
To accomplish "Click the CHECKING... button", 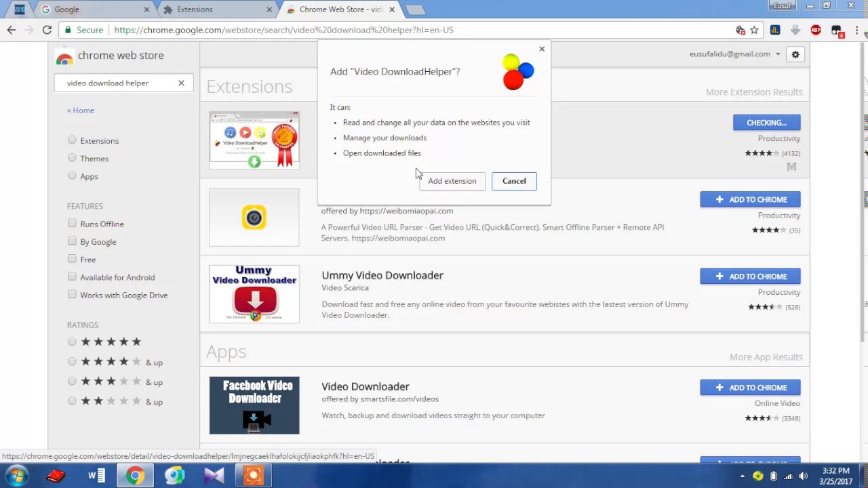I will (767, 123).
